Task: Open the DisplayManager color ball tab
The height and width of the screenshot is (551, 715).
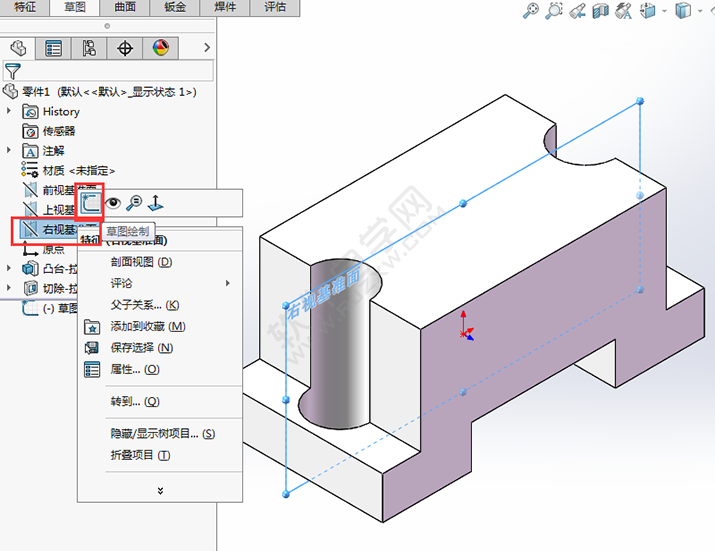Action: 161,48
